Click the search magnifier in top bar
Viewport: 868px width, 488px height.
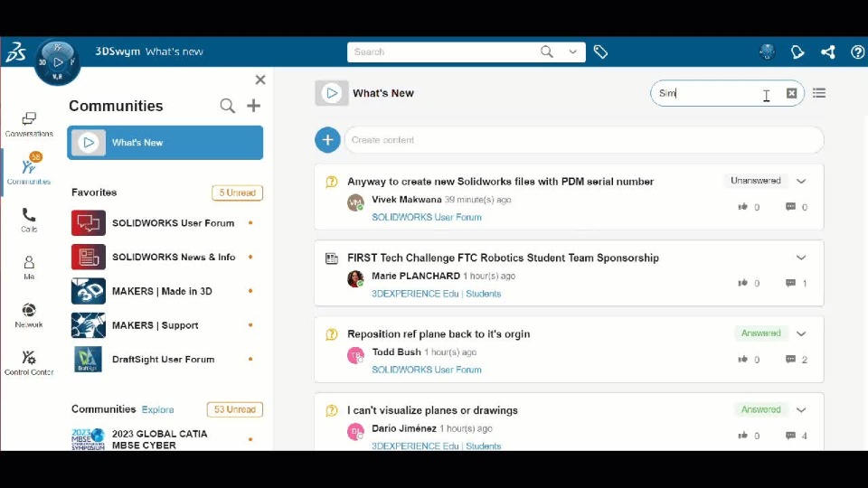pos(546,52)
